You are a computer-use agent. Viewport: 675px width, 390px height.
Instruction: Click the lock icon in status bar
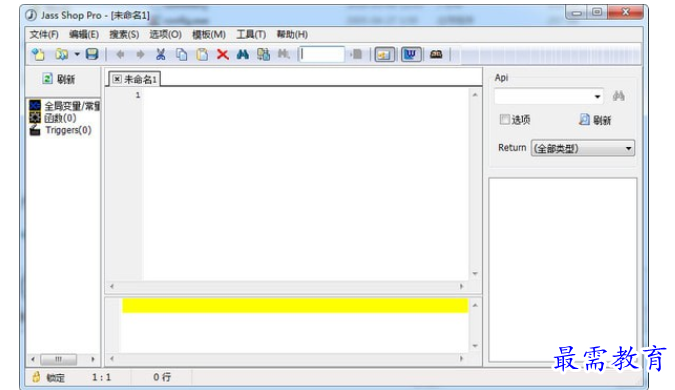tap(36, 377)
